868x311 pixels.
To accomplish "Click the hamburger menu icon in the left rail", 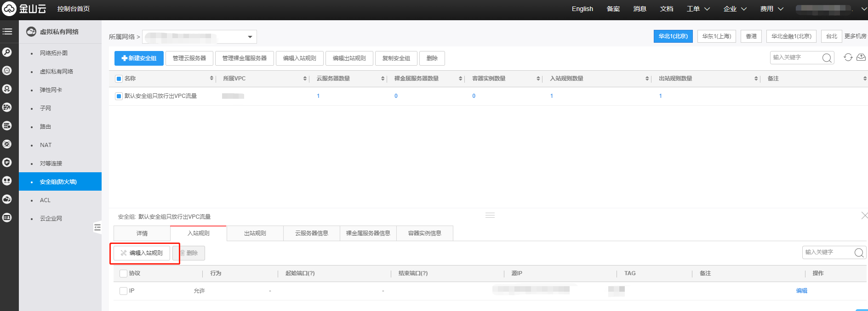I will tap(7, 32).
